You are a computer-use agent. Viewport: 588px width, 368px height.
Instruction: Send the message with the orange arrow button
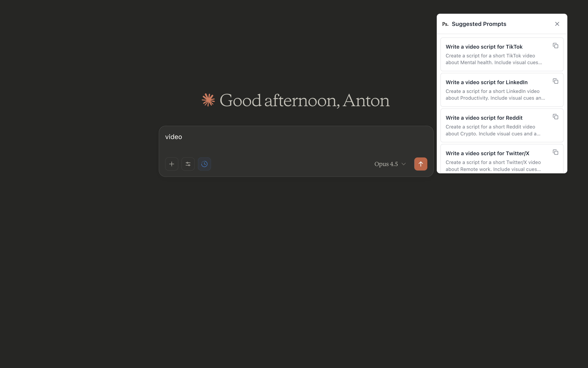point(421,164)
